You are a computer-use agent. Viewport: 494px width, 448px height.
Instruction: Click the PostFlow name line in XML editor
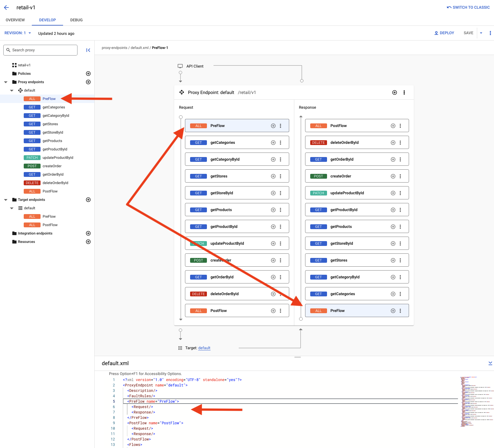[x=155, y=423]
